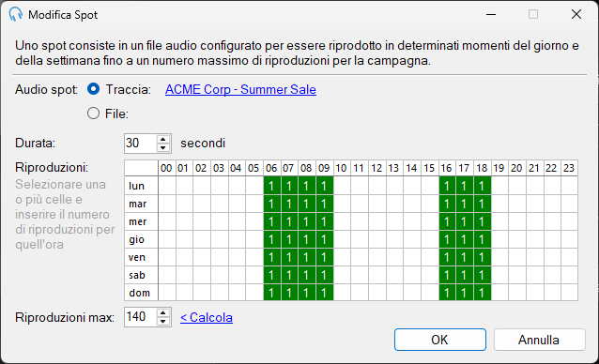Select the File radio button
599x364 pixels.
[x=93, y=114]
